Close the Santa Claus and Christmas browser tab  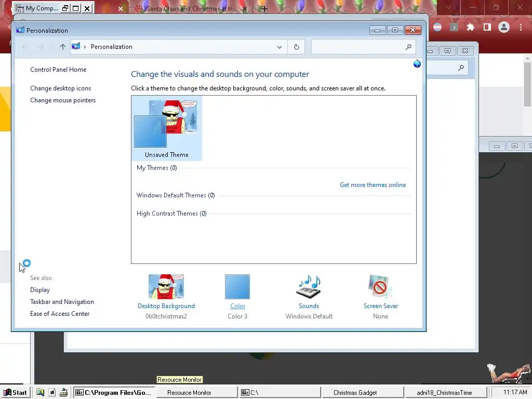point(244,9)
